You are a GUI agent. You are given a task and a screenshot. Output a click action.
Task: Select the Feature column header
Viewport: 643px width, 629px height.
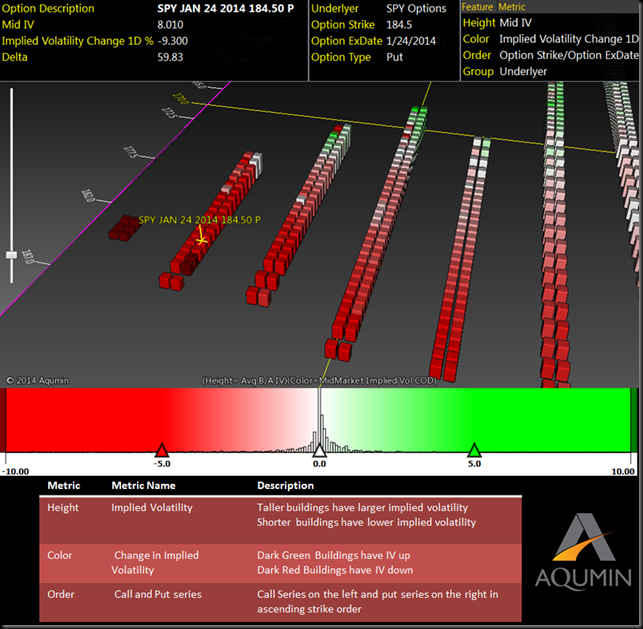click(477, 7)
